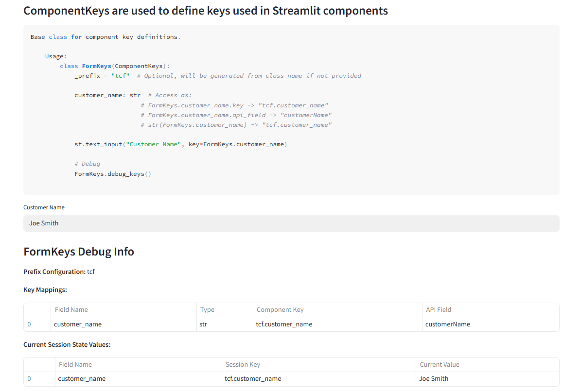The height and width of the screenshot is (392, 563).
Task: Click the 'Usage:' line in code block
Action: coord(56,56)
